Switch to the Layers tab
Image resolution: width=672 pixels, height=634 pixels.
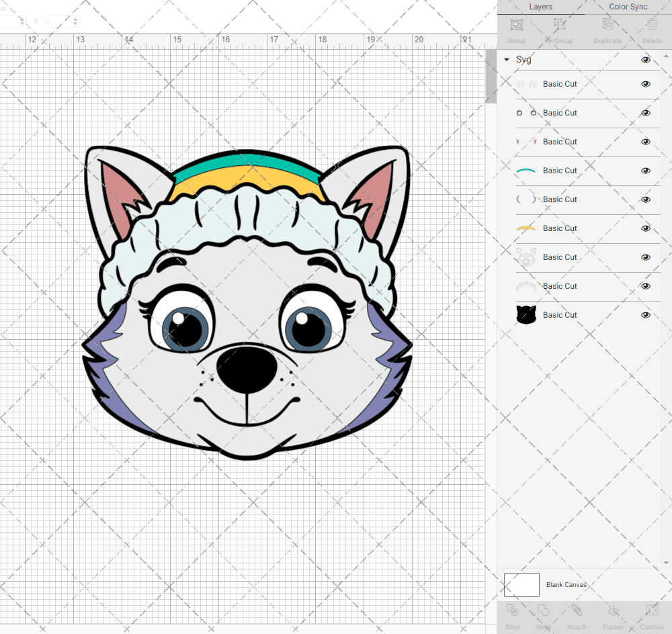pyautogui.click(x=541, y=7)
